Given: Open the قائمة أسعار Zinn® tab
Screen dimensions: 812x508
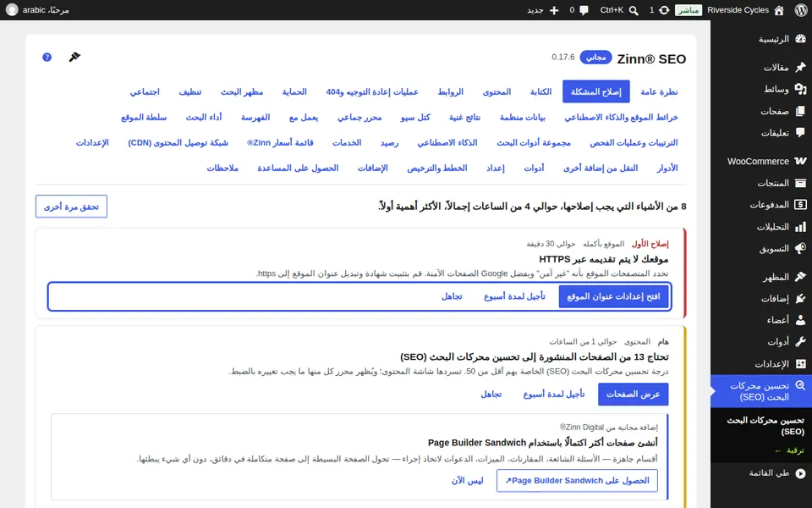Looking at the screenshot, I should point(280,142).
